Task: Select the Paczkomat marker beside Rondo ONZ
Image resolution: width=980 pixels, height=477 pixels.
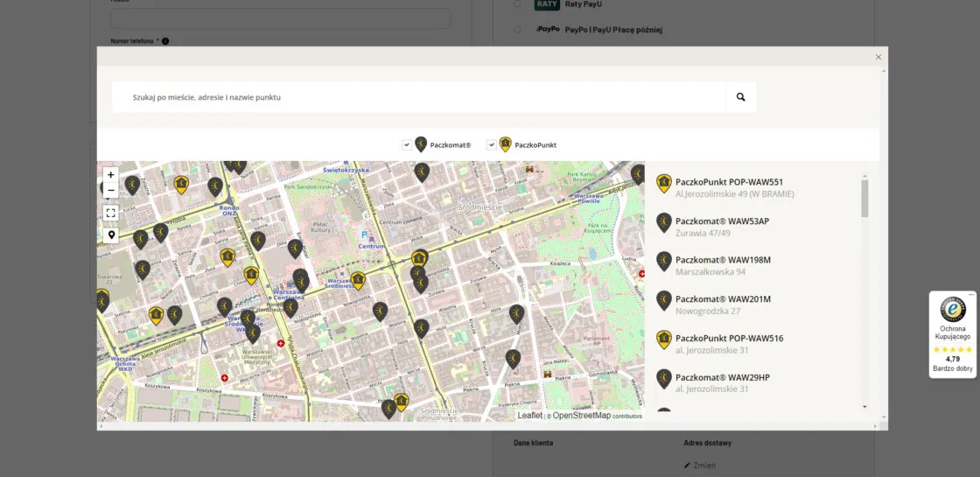Action: 215,186
